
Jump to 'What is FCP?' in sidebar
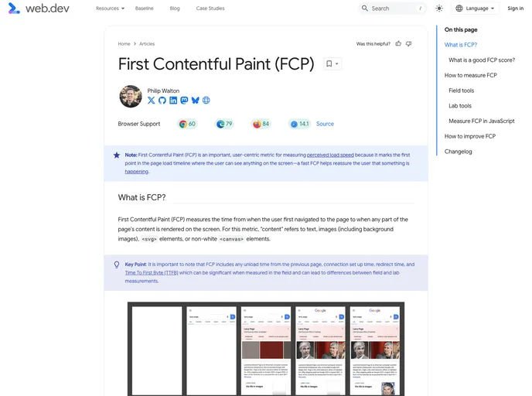click(461, 45)
